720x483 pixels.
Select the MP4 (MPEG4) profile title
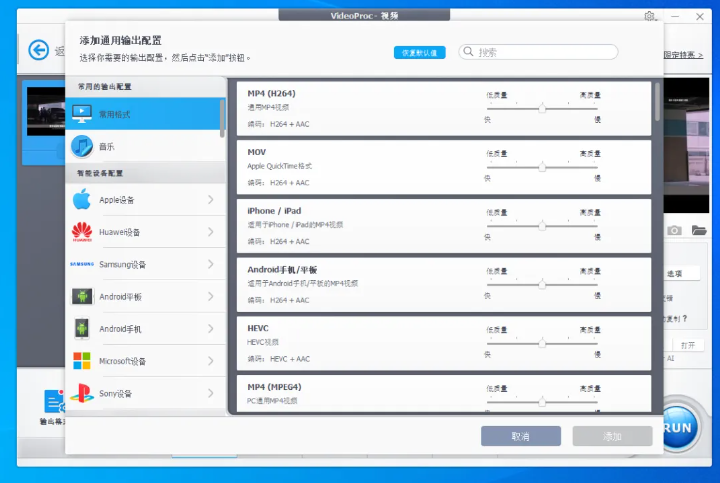274,387
